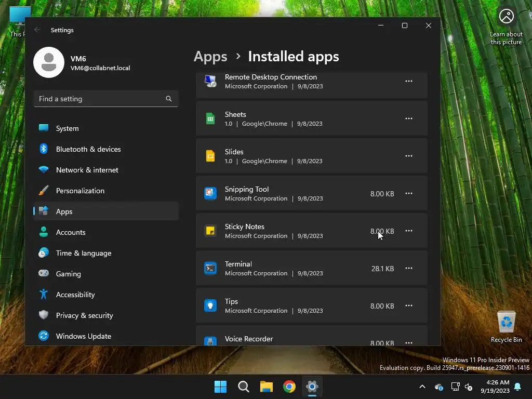Select the Personalization paintbrush icon
This screenshot has width=532, height=399.
44,190
